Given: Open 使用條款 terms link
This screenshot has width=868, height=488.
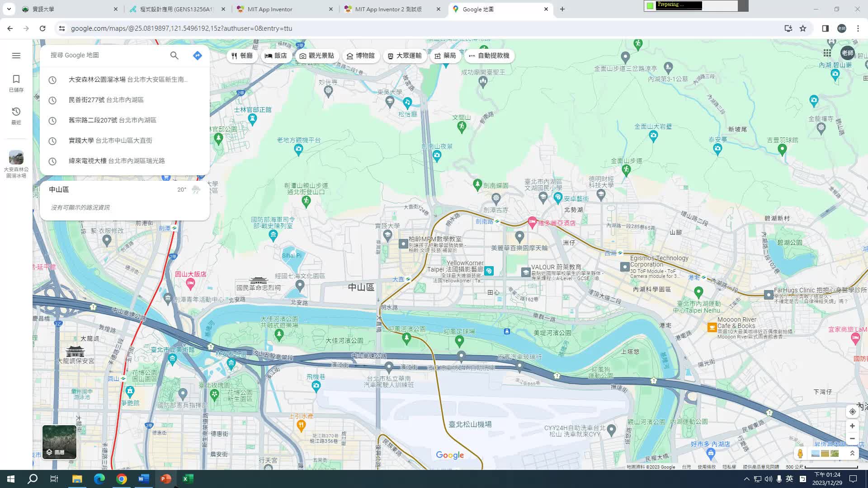Looking at the screenshot, I should point(706,467).
